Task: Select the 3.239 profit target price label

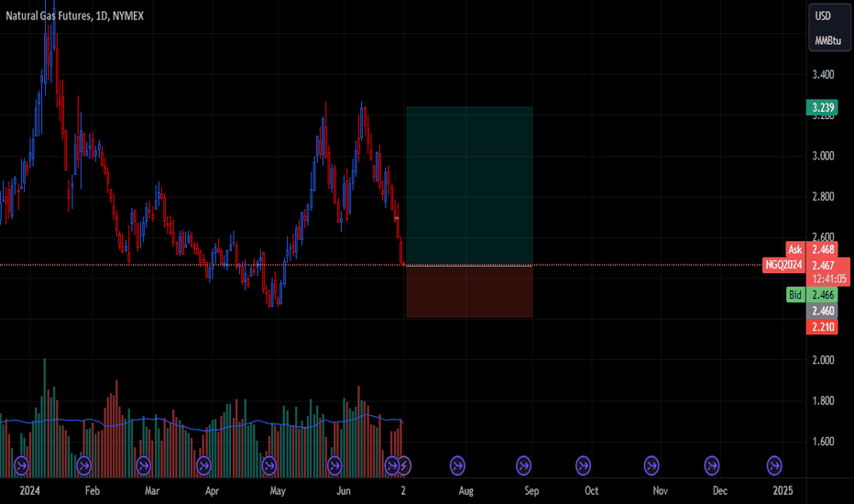Action: [x=822, y=107]
